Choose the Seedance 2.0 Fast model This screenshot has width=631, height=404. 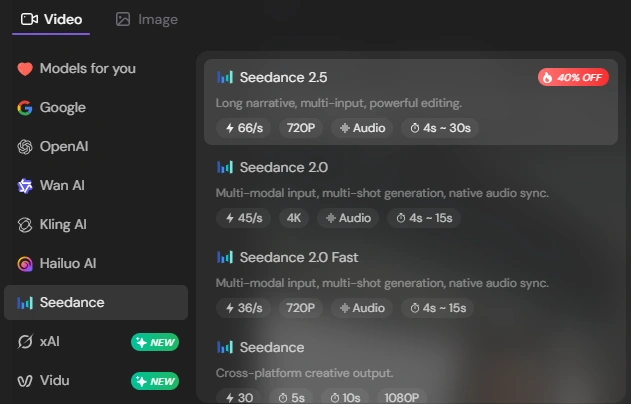(411, 282)
